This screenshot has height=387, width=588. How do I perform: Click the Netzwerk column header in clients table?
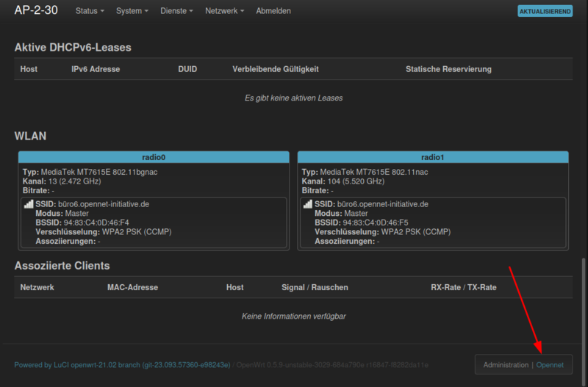37,287
